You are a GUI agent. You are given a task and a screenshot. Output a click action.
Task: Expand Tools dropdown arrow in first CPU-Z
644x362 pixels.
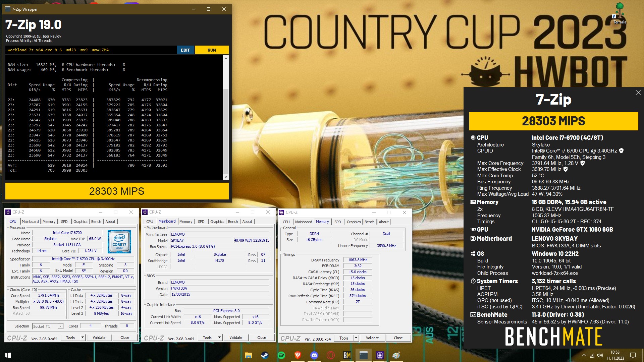(x=83, y=338)
